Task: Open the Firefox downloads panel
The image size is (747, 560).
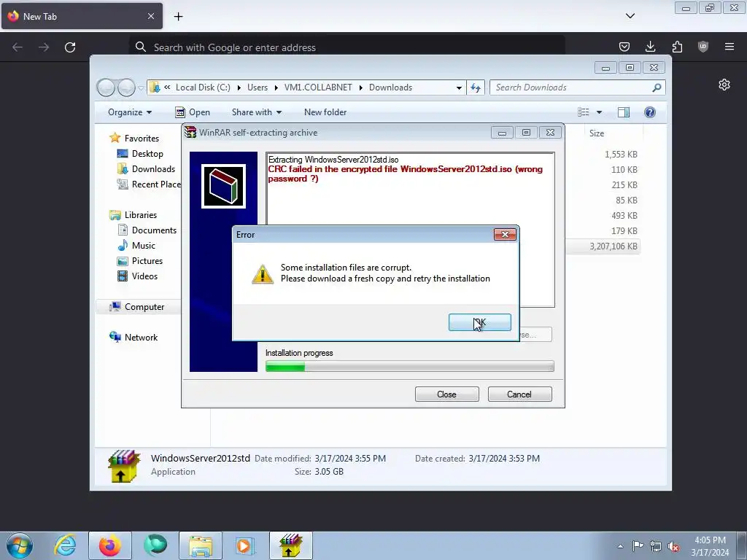Action: pos(650,47)
